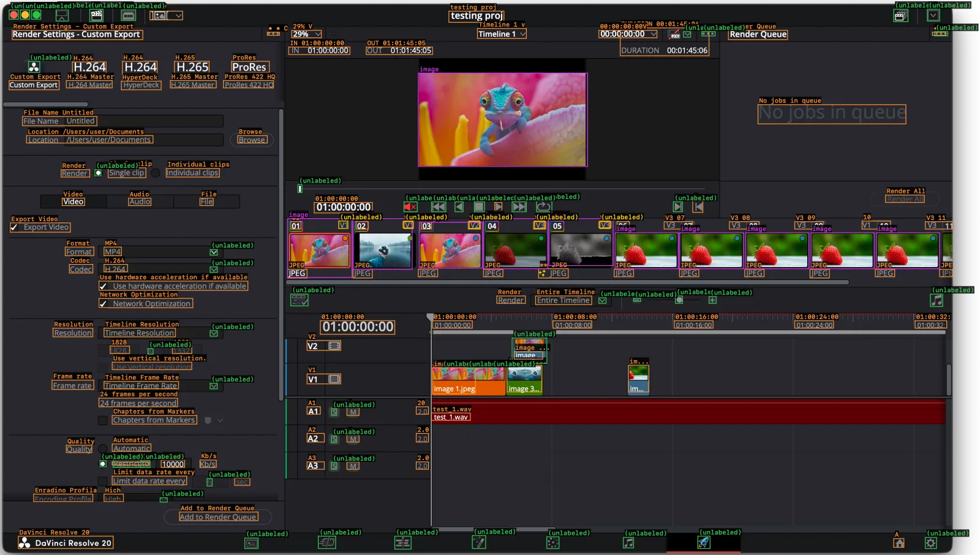
Task: Click the Browse location button
Action: point(252,140)
